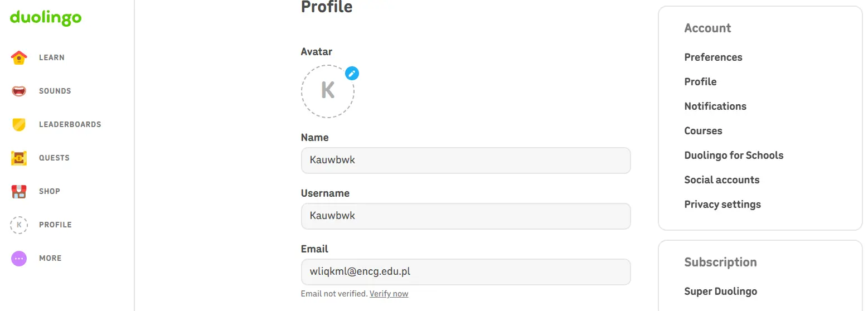Viewport: 868px width, 311px height.
Task: Click into the Name input field
Action: tap(465, 161)
